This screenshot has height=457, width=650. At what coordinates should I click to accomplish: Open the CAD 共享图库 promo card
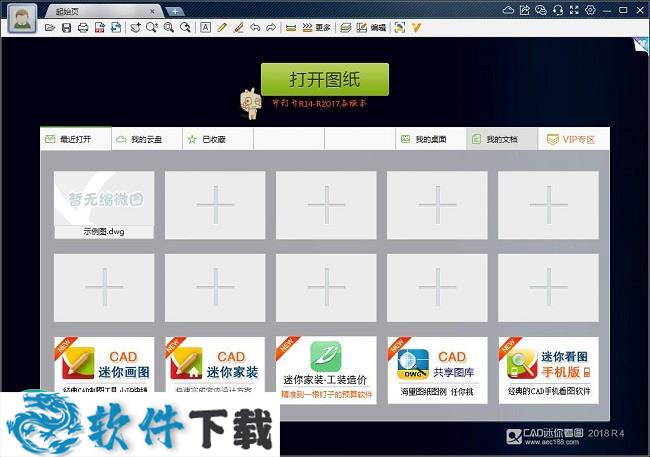point(437,370)
